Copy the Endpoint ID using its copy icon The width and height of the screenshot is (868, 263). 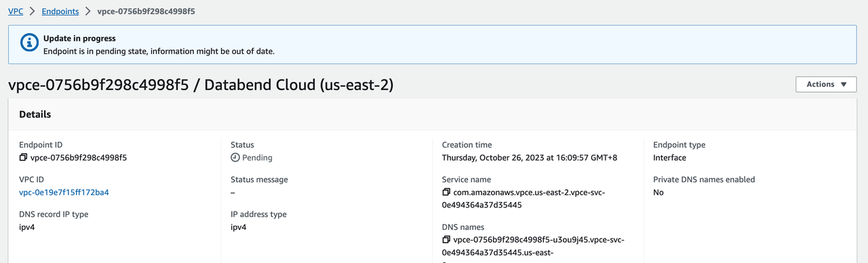[x=24, y=158]
